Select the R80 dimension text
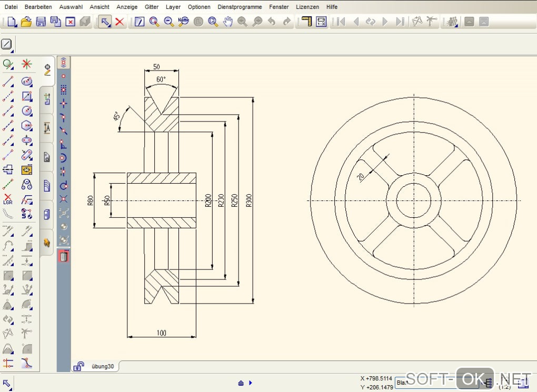The image size is (537, 392). tap(90, 200)
